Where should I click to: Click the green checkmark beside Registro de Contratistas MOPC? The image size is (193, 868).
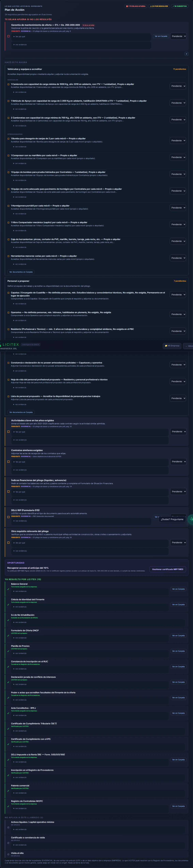[8, 806]
